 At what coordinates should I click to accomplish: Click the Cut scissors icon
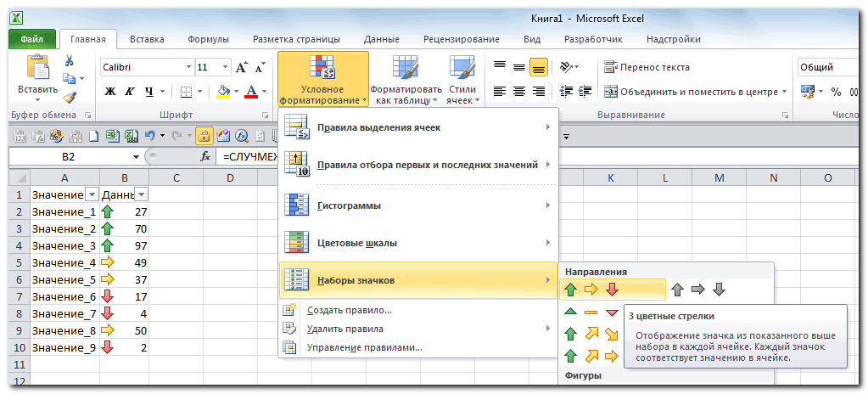point(70,60)
